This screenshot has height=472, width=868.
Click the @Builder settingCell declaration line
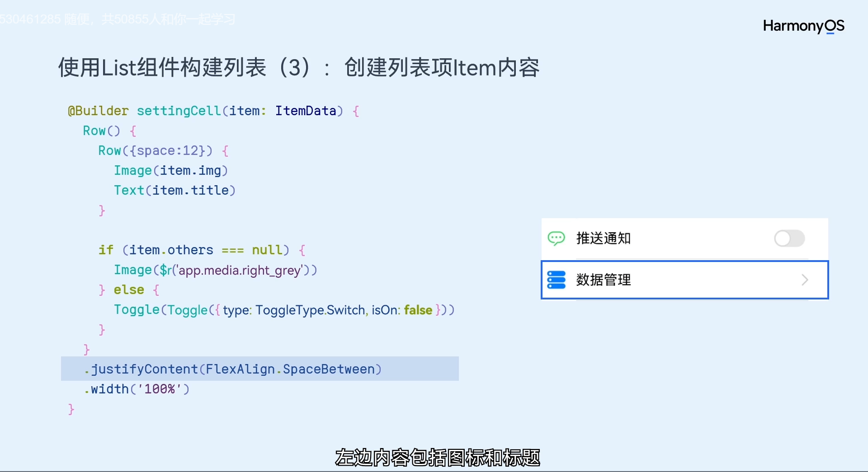(212, 111)
